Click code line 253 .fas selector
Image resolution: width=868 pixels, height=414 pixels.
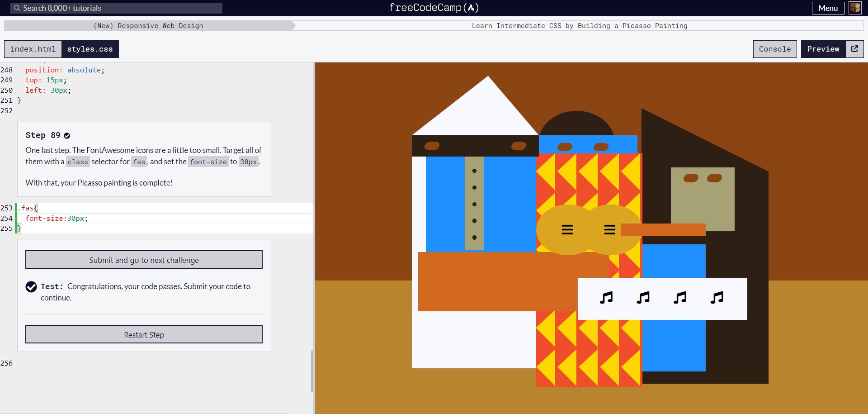[28, 208]
